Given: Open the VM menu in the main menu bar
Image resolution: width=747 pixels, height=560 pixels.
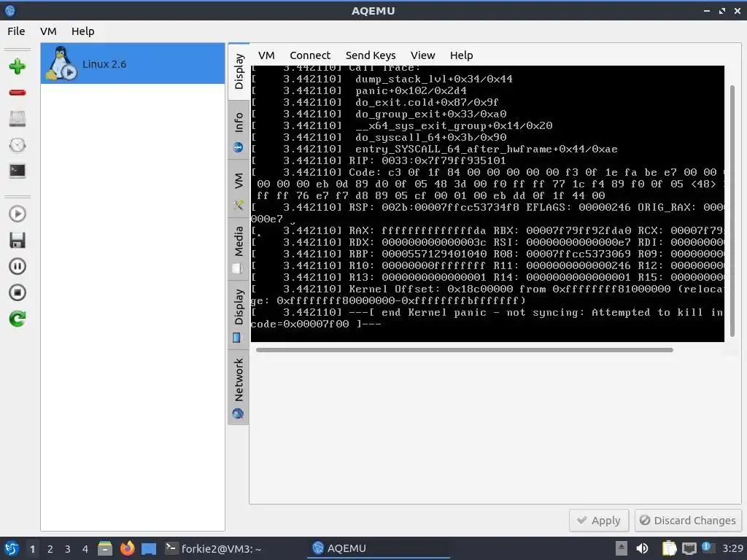Looking at the screenshot, I should coord(48,31).
